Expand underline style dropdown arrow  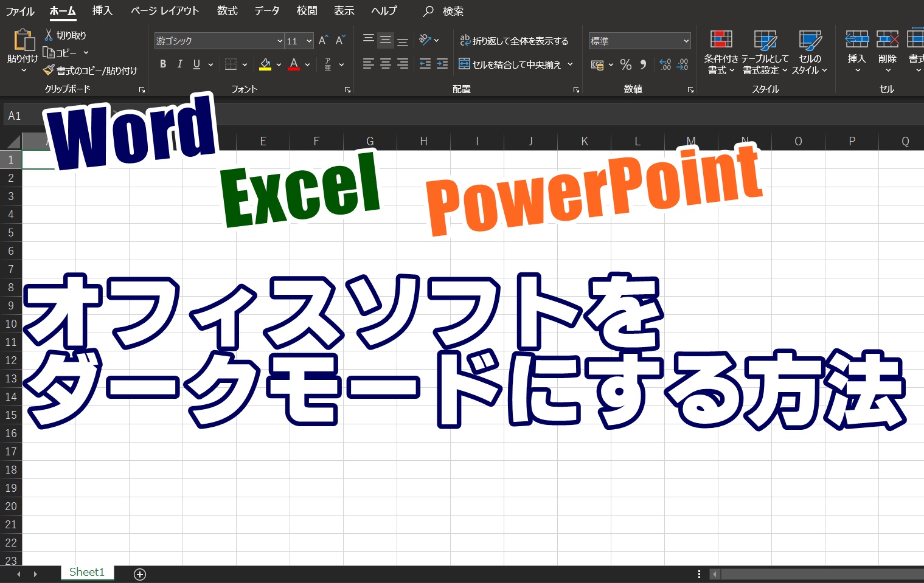(x=210, y=64)
